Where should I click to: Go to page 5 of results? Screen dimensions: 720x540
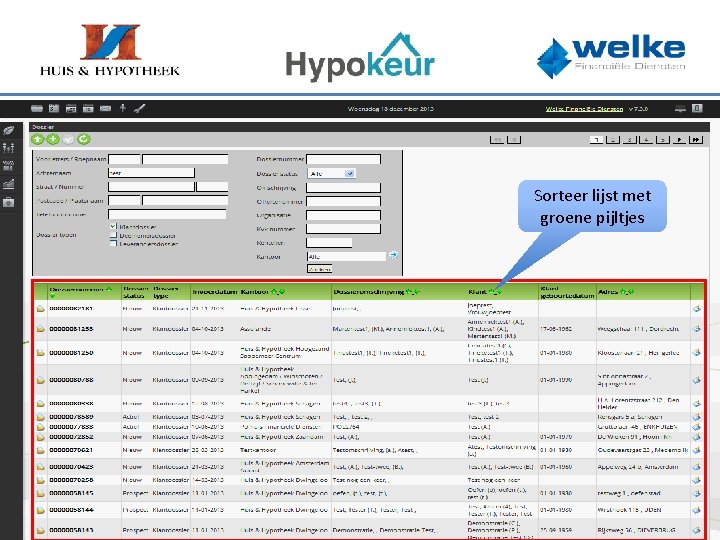[663, 140]
